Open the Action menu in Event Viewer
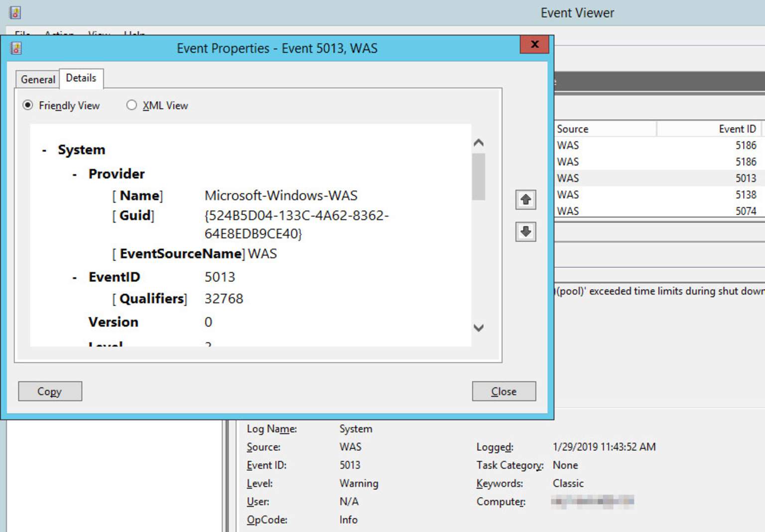 (59, 34)
